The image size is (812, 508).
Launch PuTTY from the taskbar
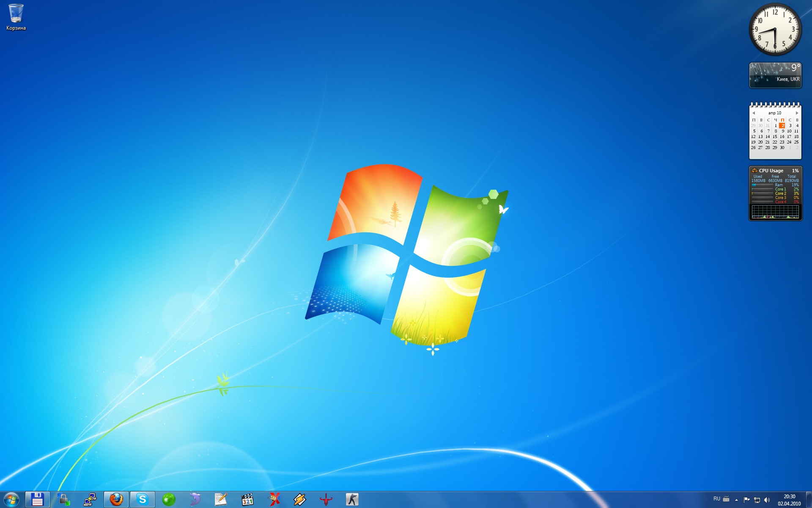(x=90, y=500)
